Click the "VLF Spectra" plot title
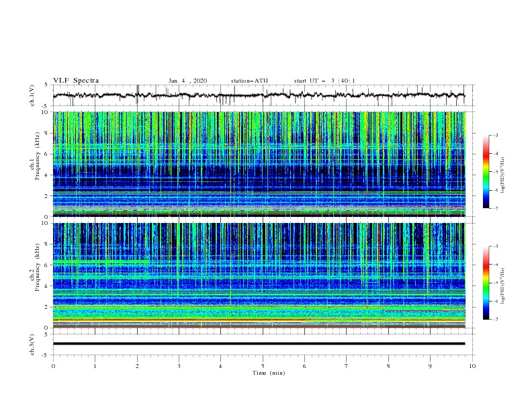 pos(76,81)
